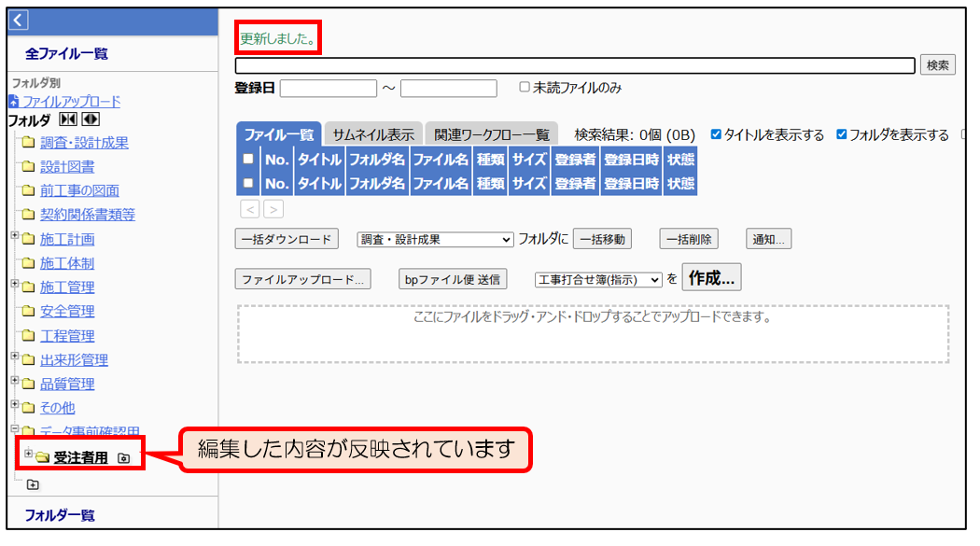
Task: Open the 関連ワークフロー一覧 tab
Action: tap(492, 134)
